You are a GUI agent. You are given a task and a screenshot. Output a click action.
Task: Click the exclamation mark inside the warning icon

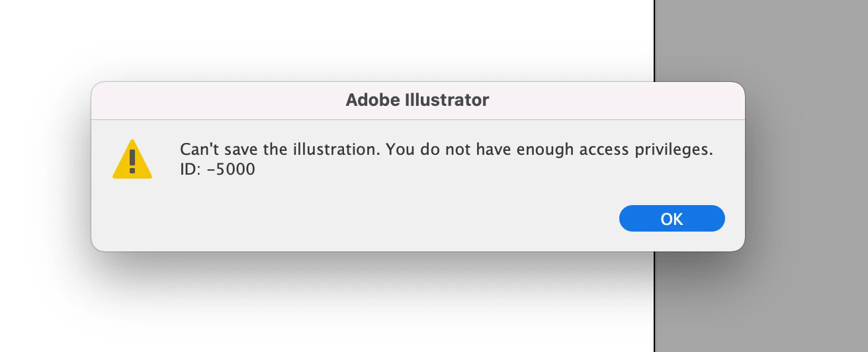pyautogui.click(x=132, y=161)
